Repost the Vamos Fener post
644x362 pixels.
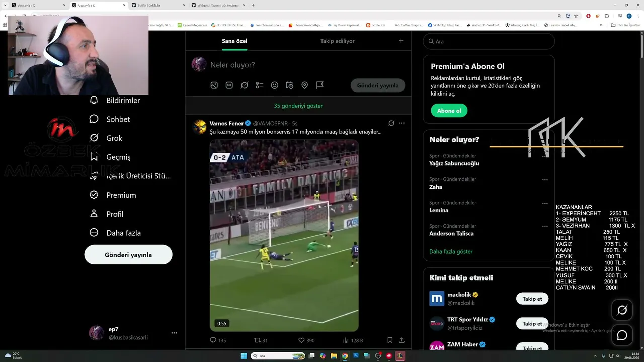click(261, 340)
